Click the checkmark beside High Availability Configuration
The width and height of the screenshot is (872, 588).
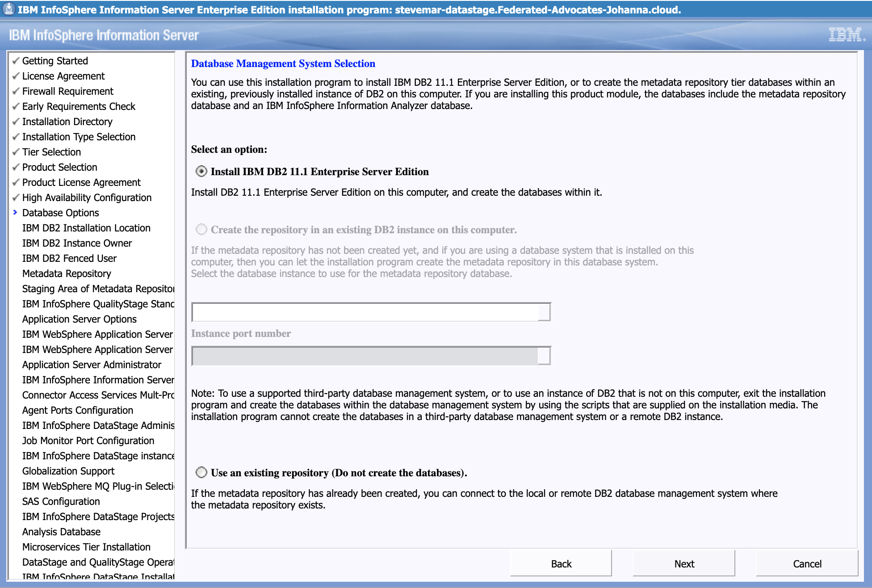pyautogui.click(x=16, y=197)
